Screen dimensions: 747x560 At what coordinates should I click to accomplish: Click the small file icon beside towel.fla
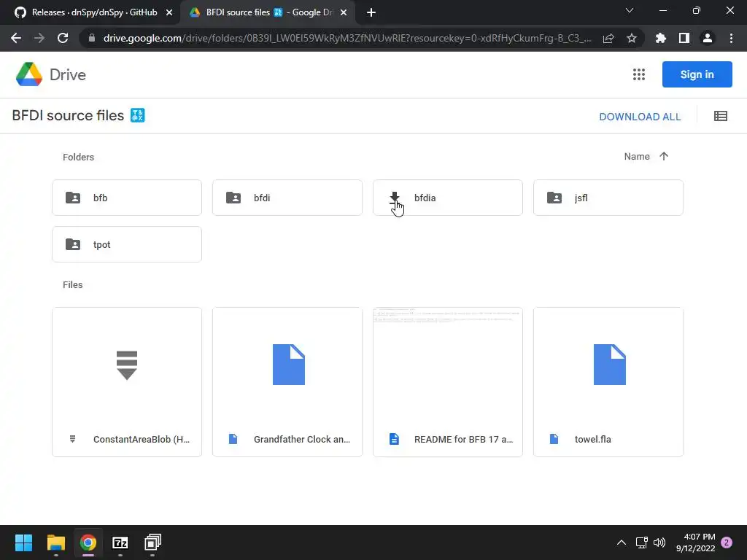554,439
